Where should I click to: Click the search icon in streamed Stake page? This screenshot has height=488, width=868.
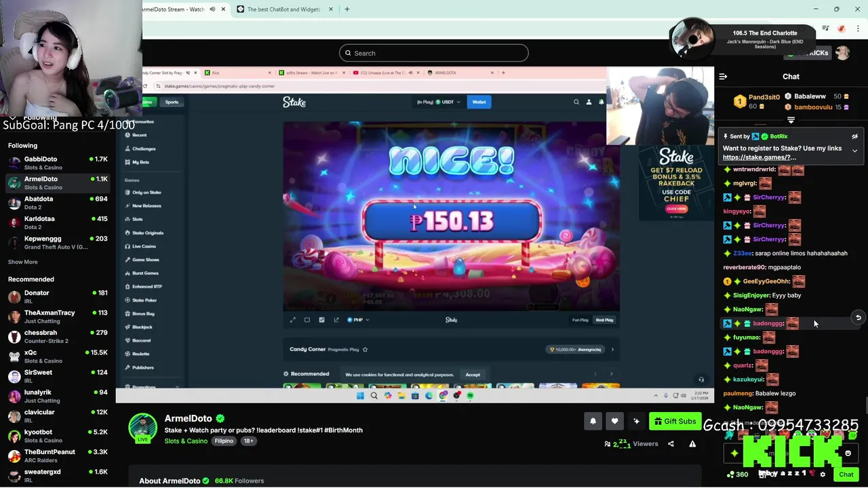[x=576, y=102]
